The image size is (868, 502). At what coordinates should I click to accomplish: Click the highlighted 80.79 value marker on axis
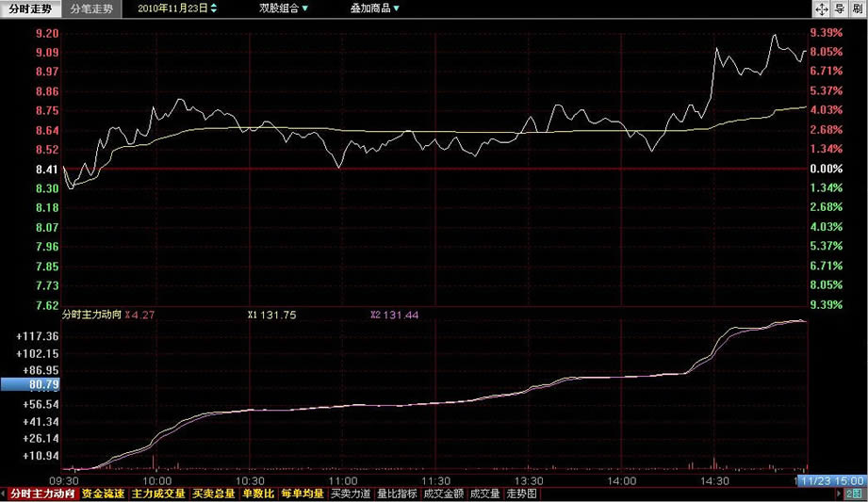point(29,384)
